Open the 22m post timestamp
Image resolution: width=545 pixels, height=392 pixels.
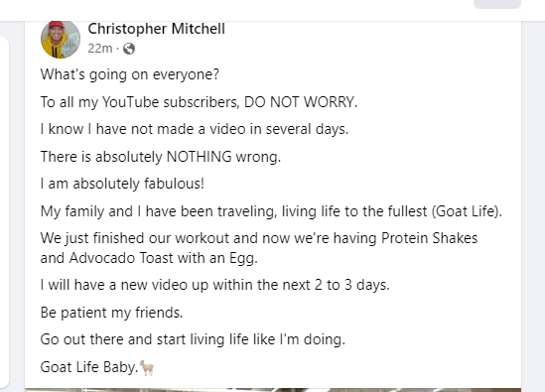(x=100, y=49)
